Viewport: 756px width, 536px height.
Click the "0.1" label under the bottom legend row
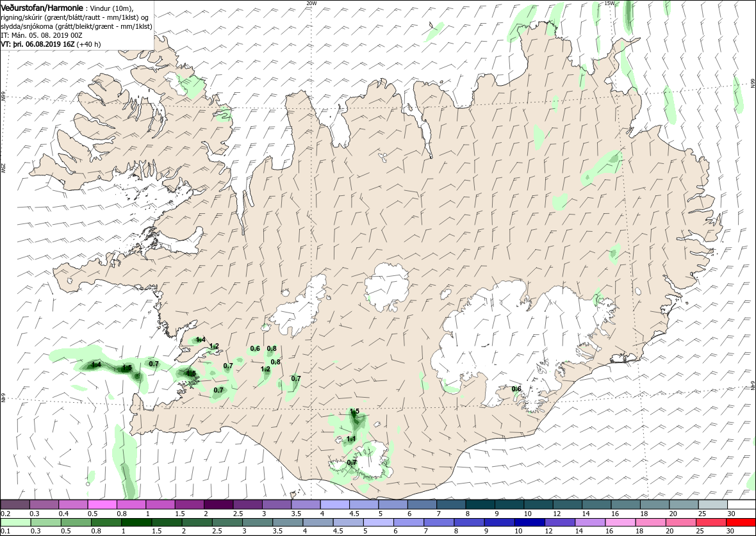pyautogui.click(x=6, y=532)
